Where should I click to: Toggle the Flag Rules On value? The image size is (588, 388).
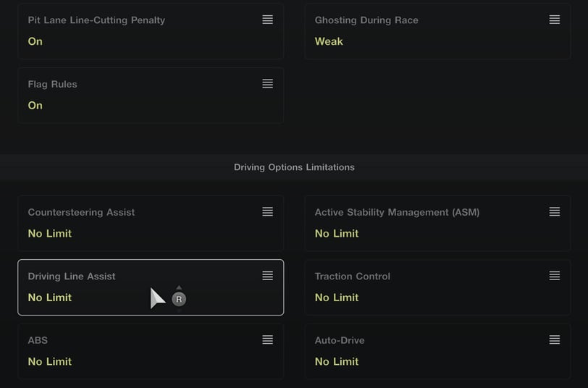point(35,106)
